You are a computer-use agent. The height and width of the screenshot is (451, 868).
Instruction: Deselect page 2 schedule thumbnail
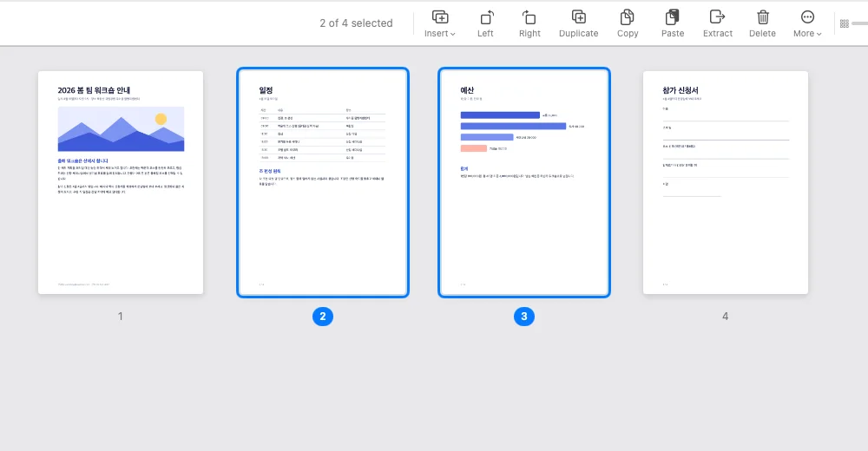(323, 183)
